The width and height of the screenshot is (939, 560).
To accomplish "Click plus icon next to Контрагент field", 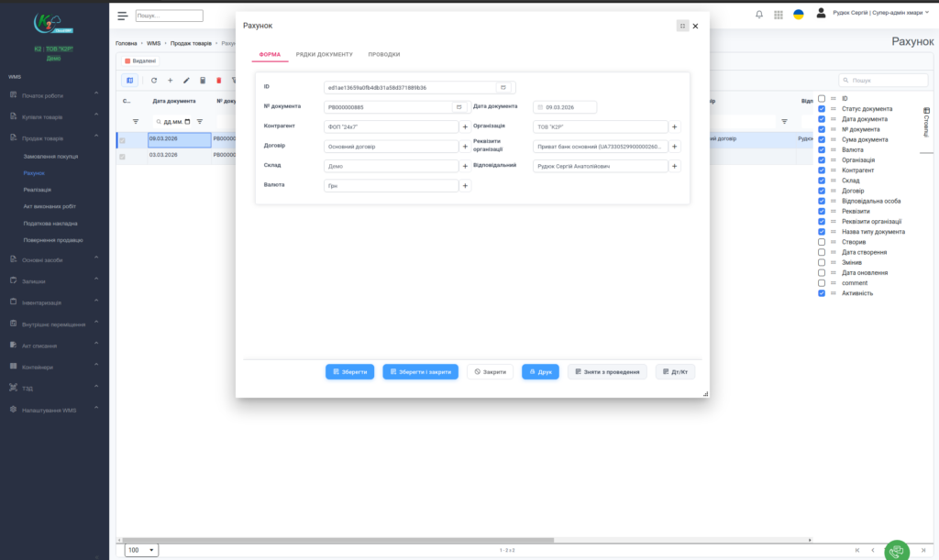I will 465,127.
